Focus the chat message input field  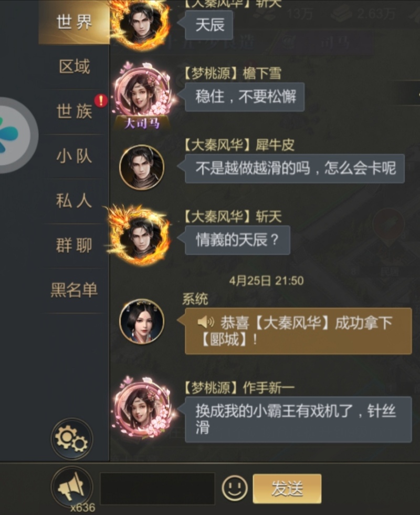157,488
